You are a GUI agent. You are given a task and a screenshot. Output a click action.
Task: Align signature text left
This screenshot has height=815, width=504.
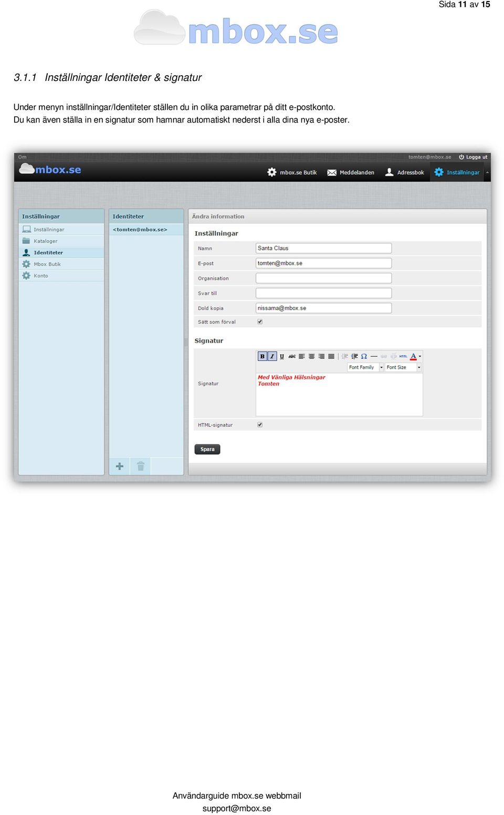(302, 356)
